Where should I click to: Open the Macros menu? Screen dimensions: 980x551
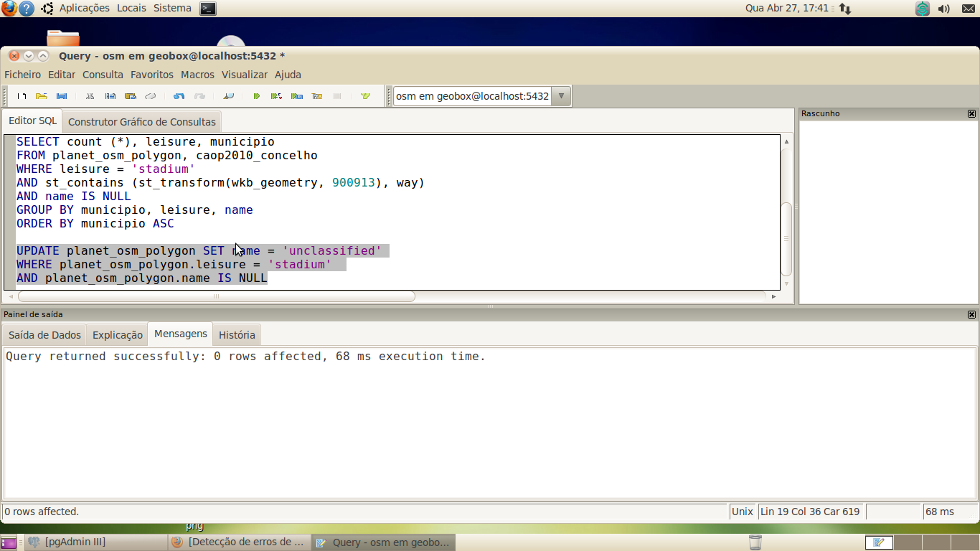tap(197, 75)
